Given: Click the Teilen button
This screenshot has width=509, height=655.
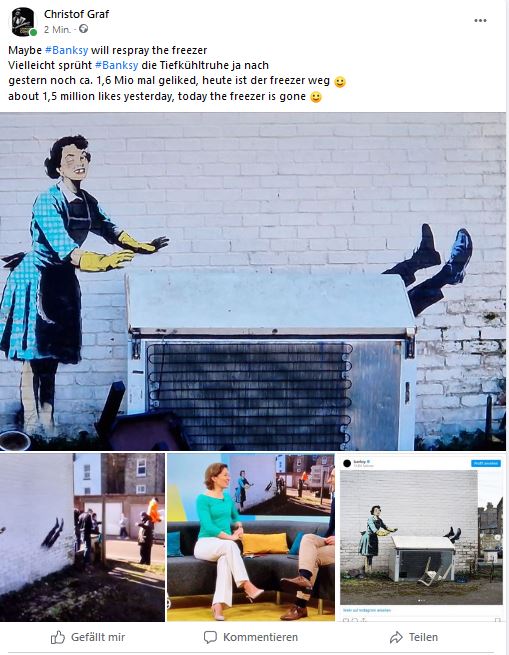Looking at the screenshot, I should 414,637.
